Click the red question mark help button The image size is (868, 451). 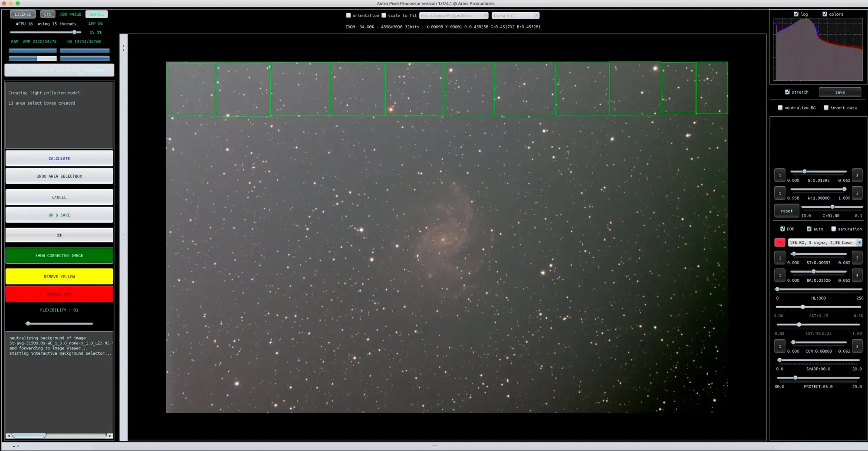[779, 243]
